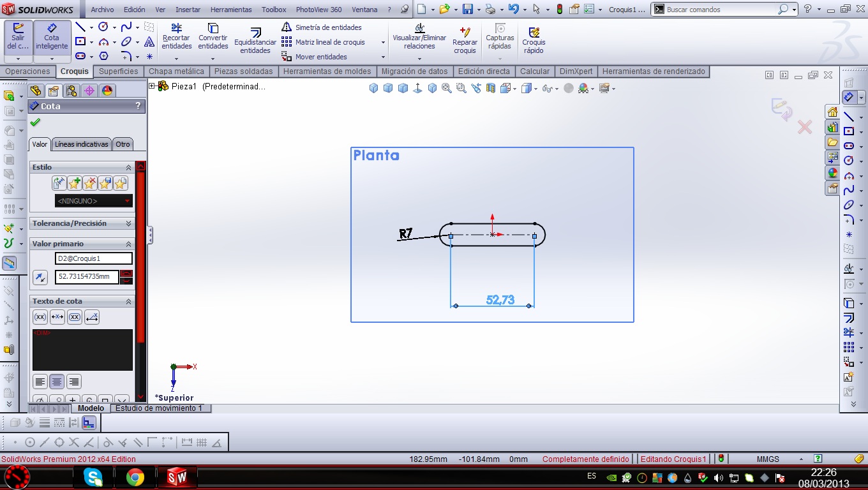
Task: Click the 52.73154735mm value field
Action: (87, 277)
